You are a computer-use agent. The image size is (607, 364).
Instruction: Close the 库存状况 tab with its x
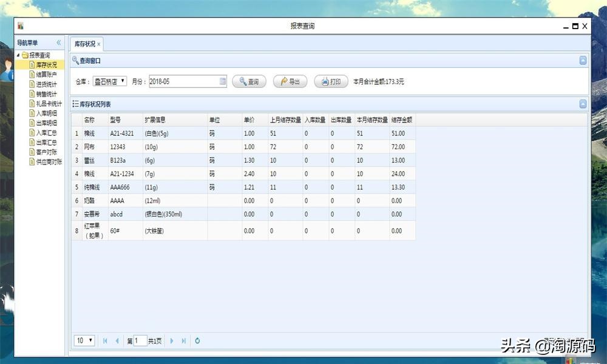100,44
